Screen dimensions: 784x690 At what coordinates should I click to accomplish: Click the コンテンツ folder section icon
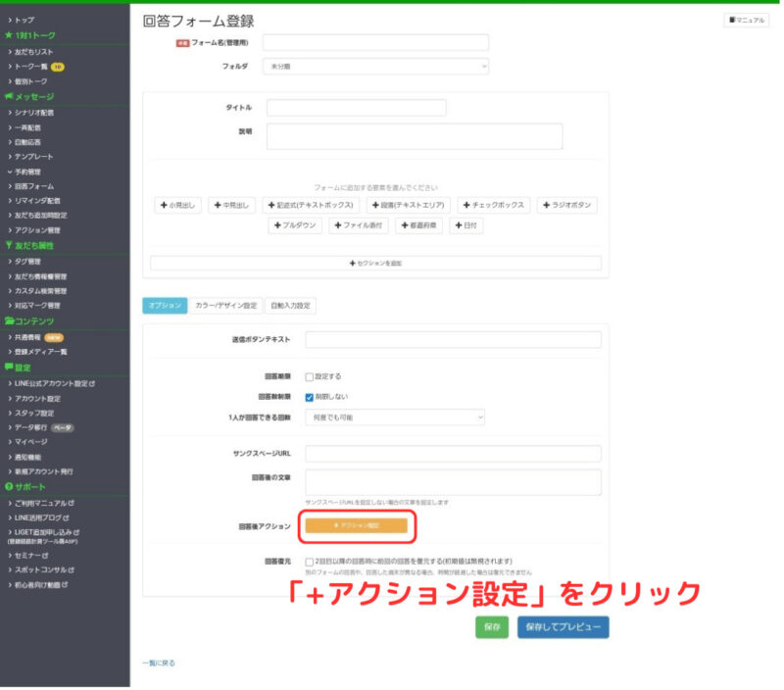coord(9,321)
